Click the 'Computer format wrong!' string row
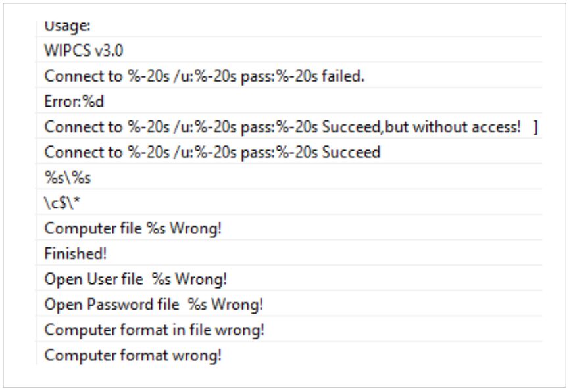The width and height of the screenshot is (571, 392). point(133,356)
